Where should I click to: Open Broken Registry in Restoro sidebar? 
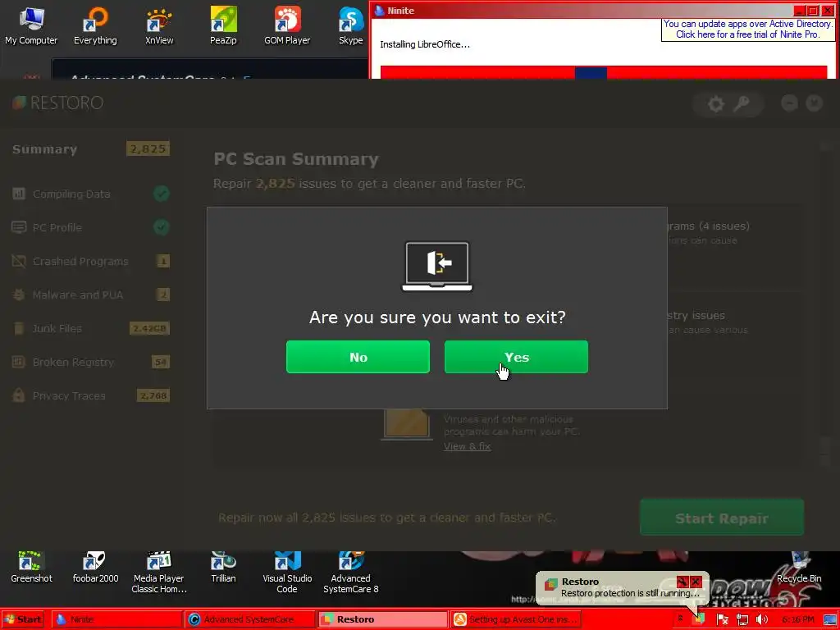coord(90,362)
